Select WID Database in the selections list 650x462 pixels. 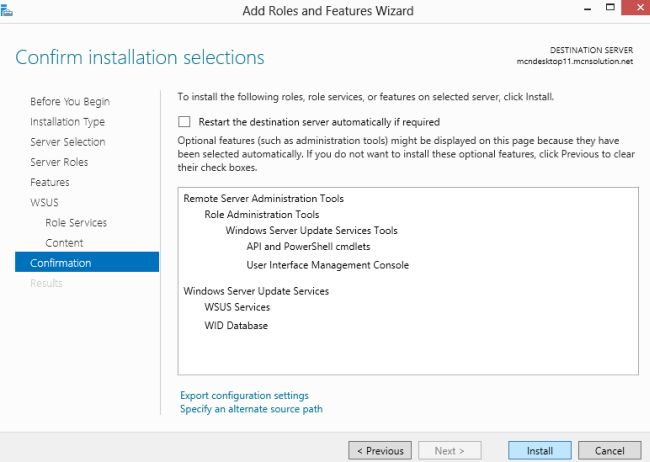click(x=236, y=325)
